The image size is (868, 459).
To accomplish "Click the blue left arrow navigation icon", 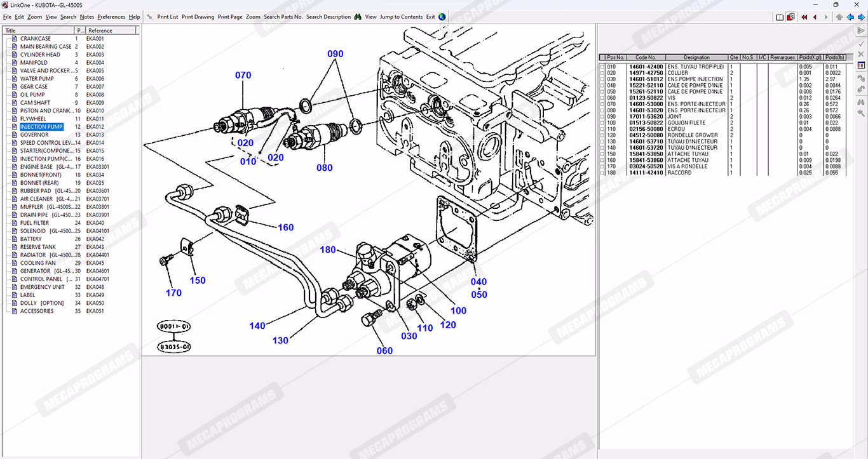I will 850,17.
